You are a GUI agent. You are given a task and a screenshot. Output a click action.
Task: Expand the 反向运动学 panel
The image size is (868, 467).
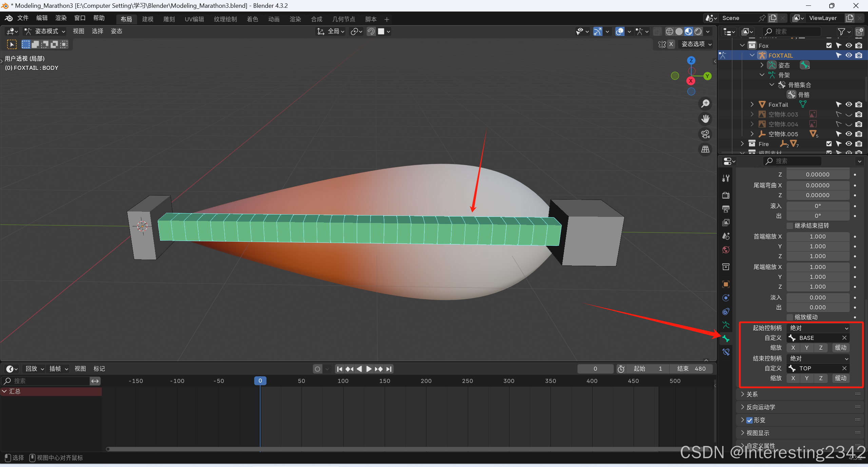point(760,407)
